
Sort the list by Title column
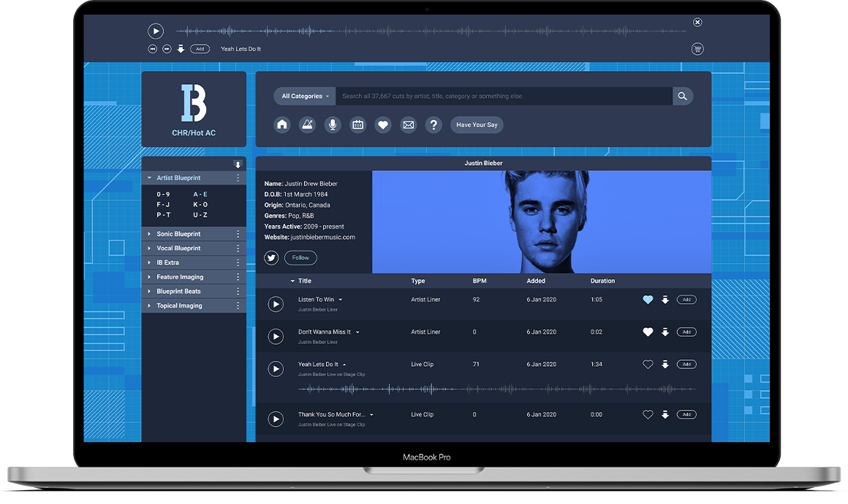[301, 281]
